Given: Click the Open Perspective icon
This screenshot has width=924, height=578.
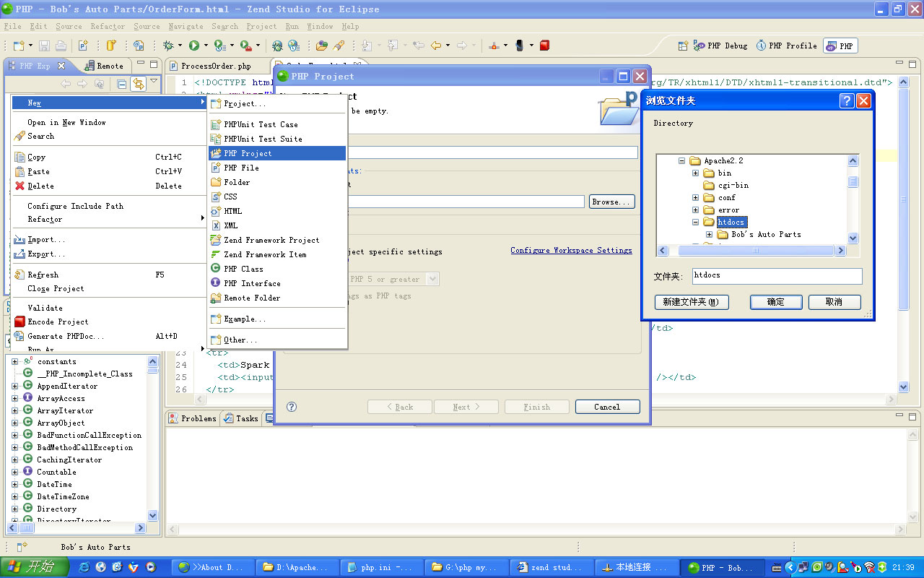Looking at the screenshot, I should tap(683, 46).
